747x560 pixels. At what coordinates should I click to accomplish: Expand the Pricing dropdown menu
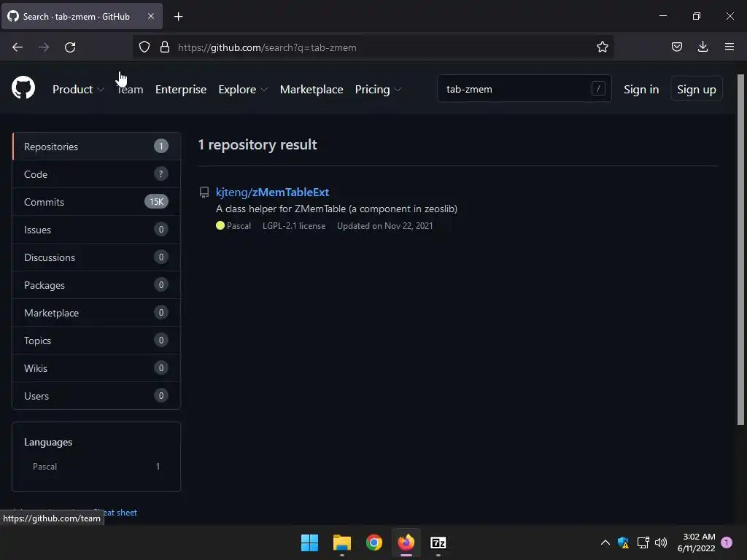click(x=379, y=89)
